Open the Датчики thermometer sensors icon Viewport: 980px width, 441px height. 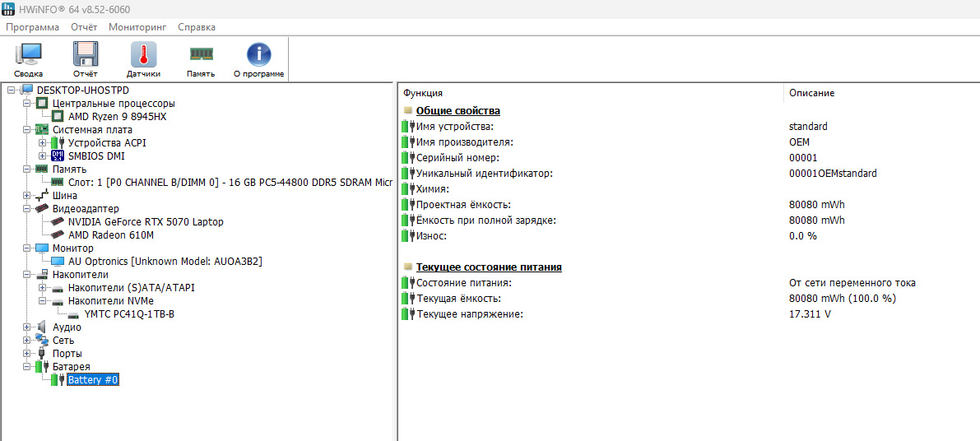(143, 60)
